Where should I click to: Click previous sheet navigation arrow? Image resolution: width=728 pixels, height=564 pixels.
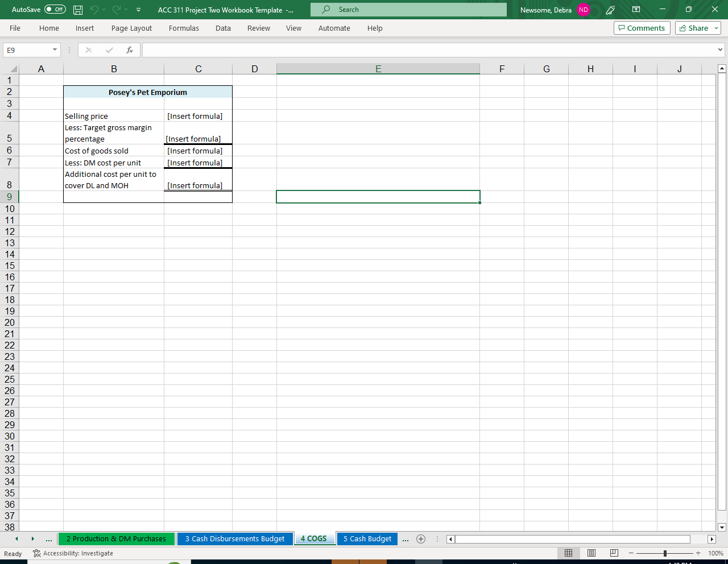(16, 538)
